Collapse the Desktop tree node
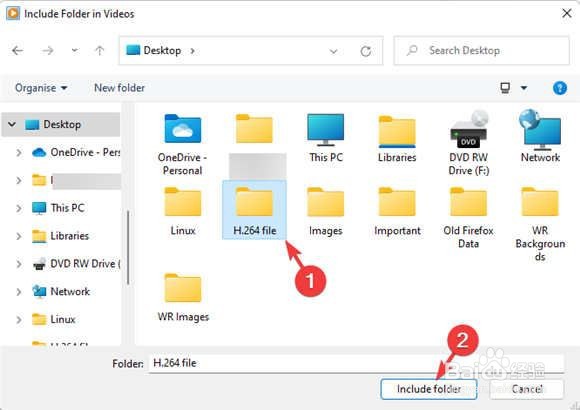580x410 pixels. [12, 124]
